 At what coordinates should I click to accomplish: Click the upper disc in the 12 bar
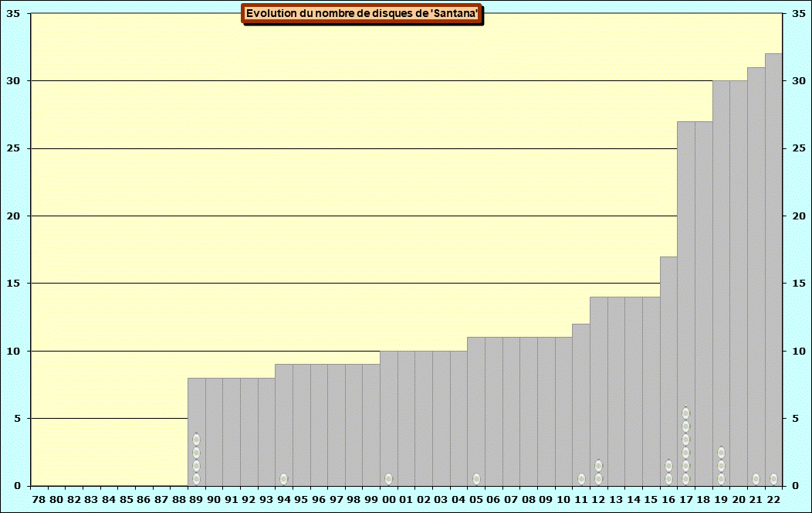click(598, 466)
